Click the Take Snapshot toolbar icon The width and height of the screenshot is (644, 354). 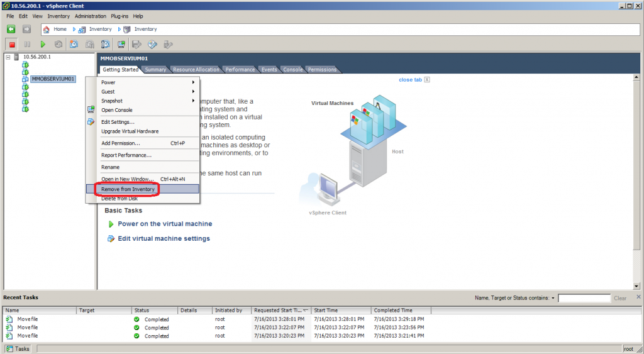pyautogui.click(x=74, y=45)
